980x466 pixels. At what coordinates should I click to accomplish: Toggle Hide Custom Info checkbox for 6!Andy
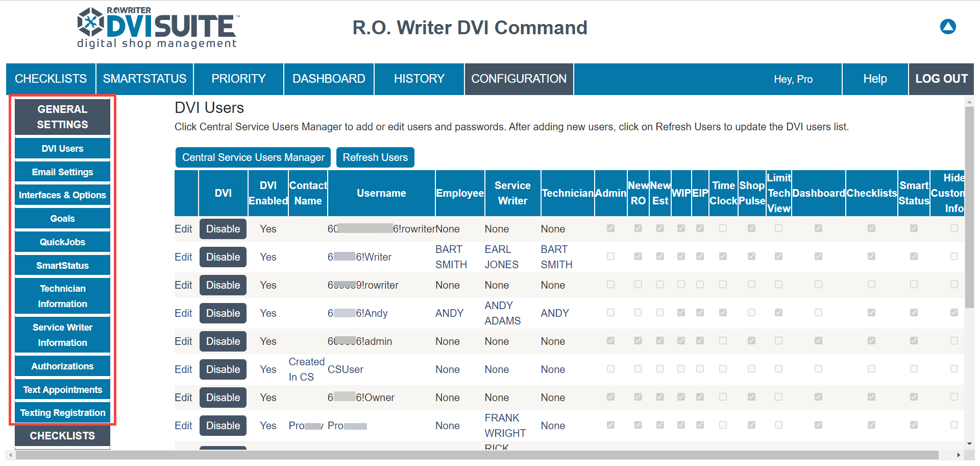pyautogui.click(x=954, y=313)
